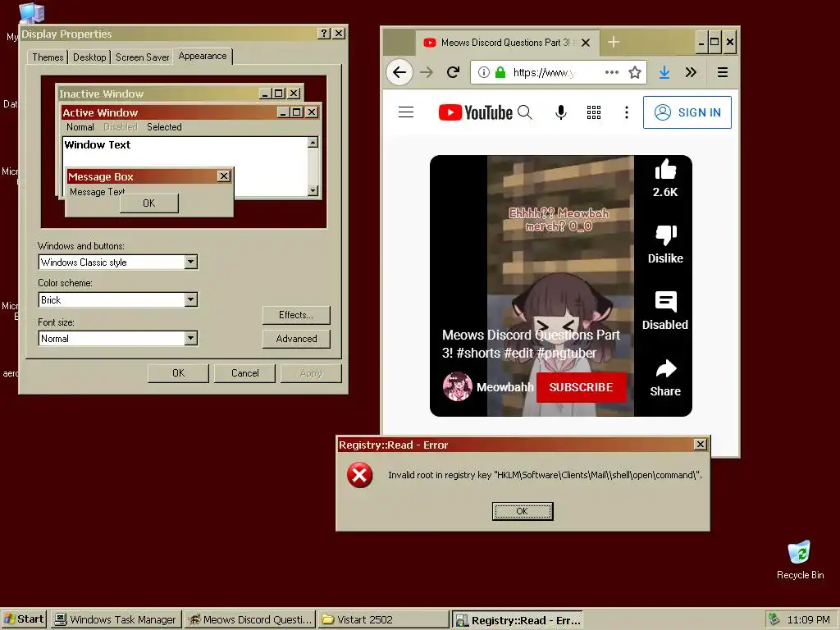
Task: Click scroll up arrow in Window Text preview
Action: pos(313,142)
